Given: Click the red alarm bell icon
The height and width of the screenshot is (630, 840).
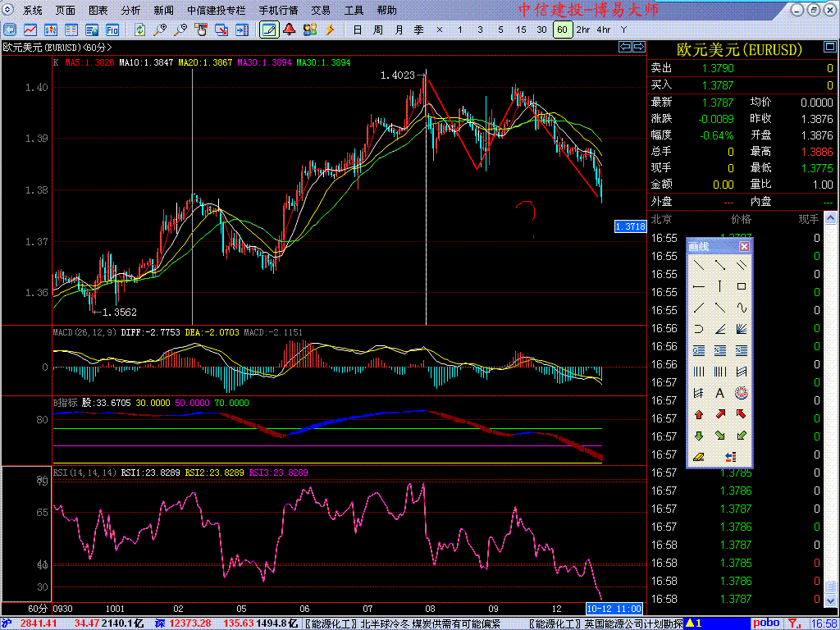Looking at the screenshot, I should click(290, 30).
